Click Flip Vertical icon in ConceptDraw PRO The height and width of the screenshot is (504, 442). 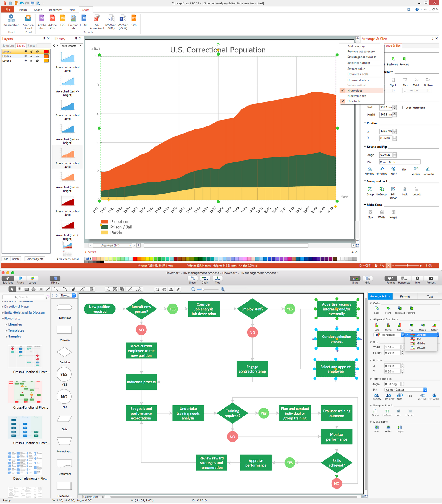(416, 169)
